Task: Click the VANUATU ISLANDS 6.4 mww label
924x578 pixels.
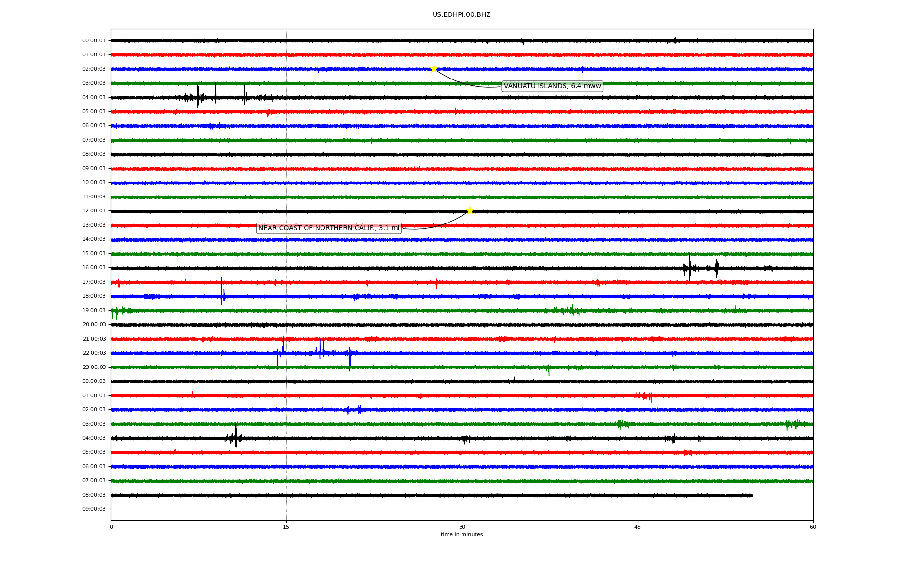Action: [x=552, y=86]
